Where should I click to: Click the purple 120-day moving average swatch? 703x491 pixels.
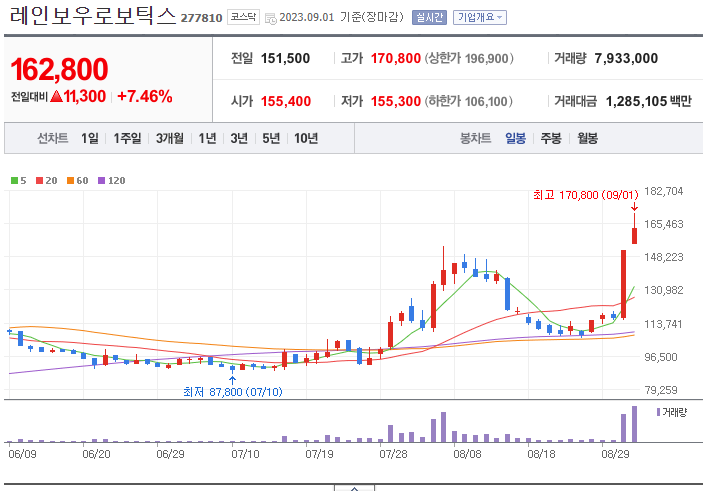(101, 181)
